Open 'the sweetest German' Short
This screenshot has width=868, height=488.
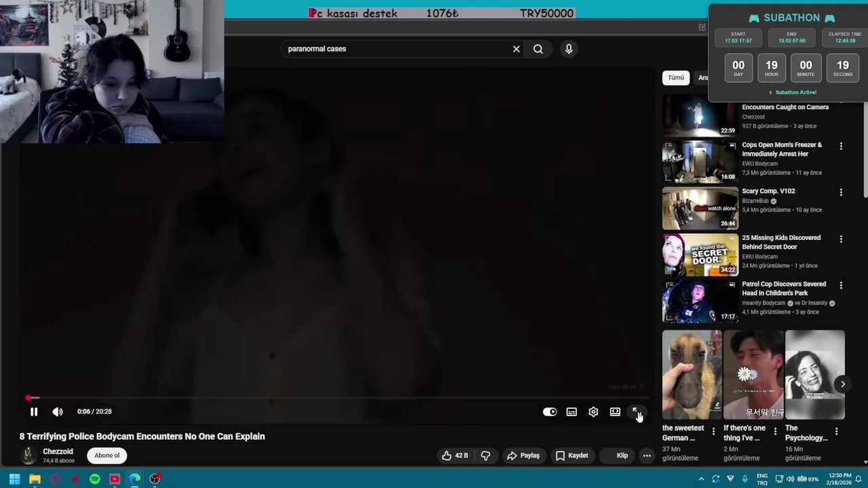[692, 375]
